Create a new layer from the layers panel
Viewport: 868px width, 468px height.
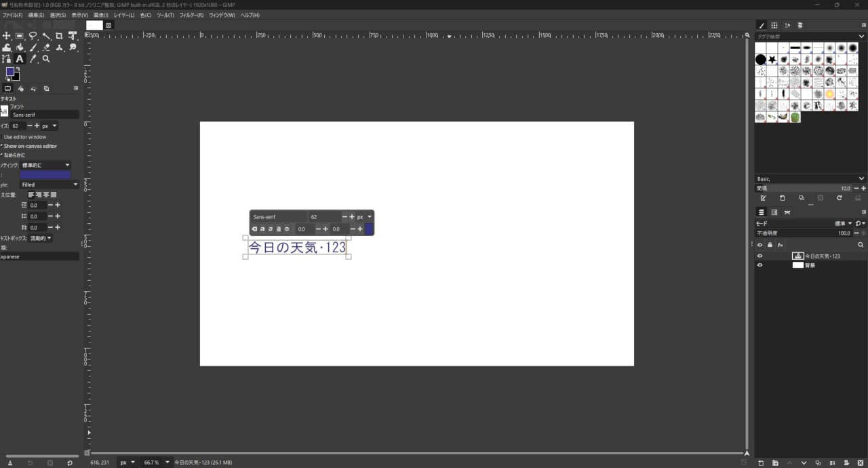pyautogui.click(x=761, y=463)
